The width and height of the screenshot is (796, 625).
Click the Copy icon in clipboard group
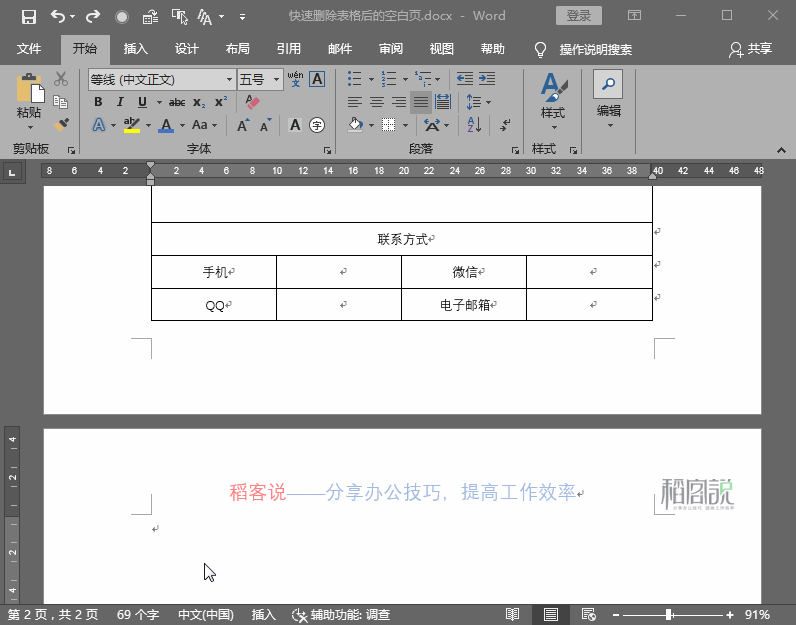pos(61,102)
